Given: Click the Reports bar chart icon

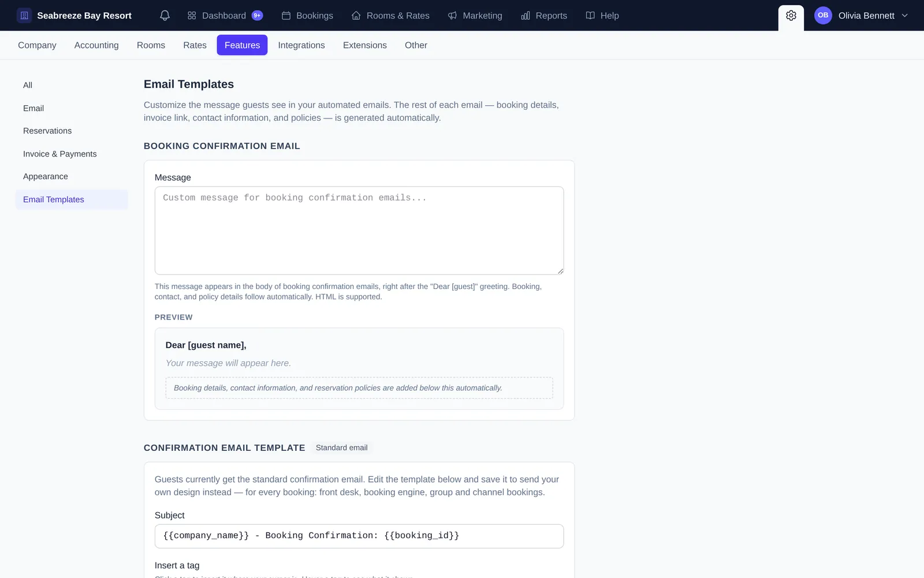Looking at the screenshot, I should 526,16.
